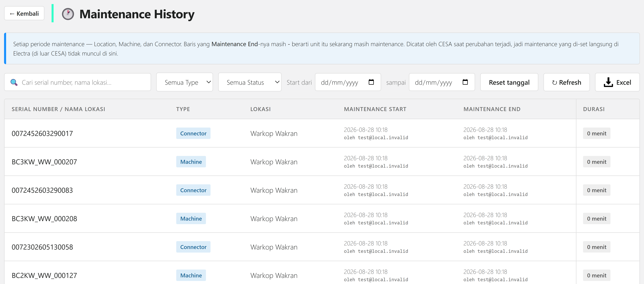The width and height of the screenshot is (644, 284).
Task: Click Maintenance History page title
Action: [137, 14]
